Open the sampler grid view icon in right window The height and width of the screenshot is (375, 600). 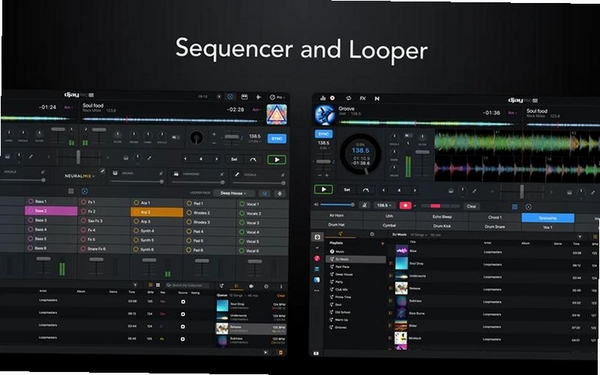515,207
